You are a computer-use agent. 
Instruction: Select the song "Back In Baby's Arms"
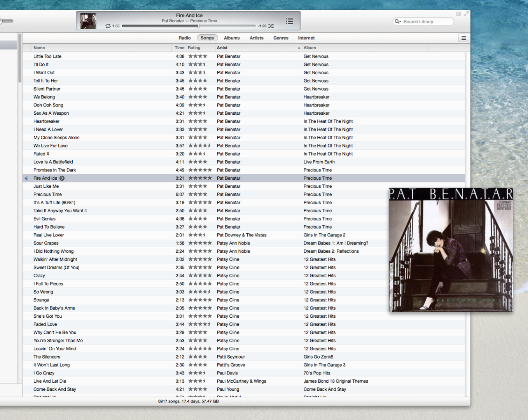pos(54,308)
